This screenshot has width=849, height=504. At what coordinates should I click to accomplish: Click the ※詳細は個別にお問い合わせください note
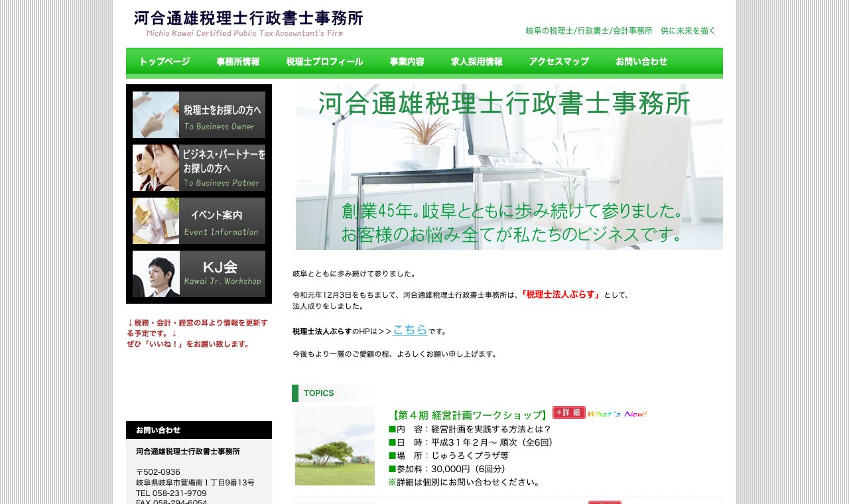(464, 482)
